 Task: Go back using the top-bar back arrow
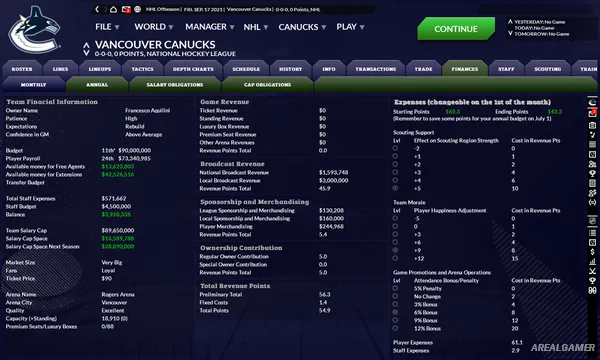pos(97,9)
